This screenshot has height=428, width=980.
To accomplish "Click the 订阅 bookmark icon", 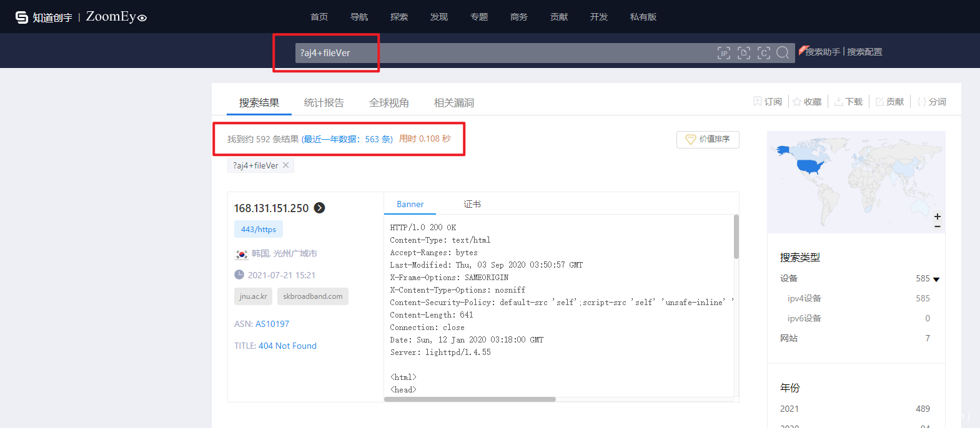I will pos(758,102).
